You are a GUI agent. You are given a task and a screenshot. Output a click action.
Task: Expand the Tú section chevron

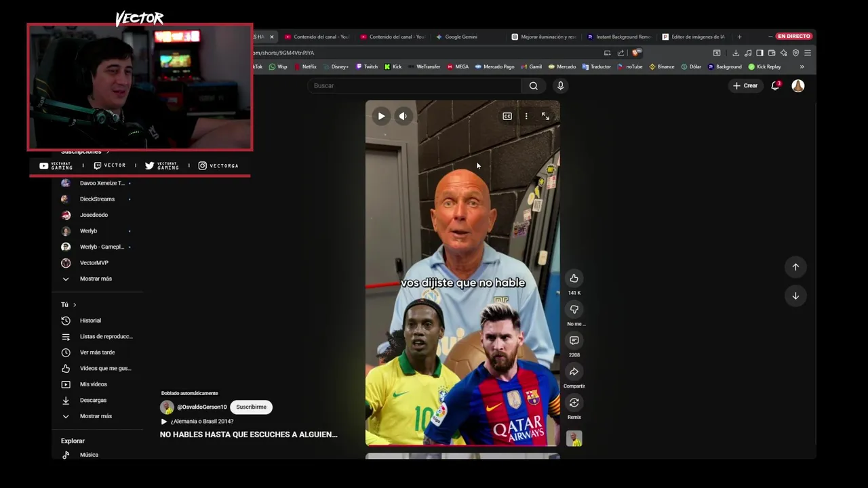pyautogui.click(x=74, y=305)
